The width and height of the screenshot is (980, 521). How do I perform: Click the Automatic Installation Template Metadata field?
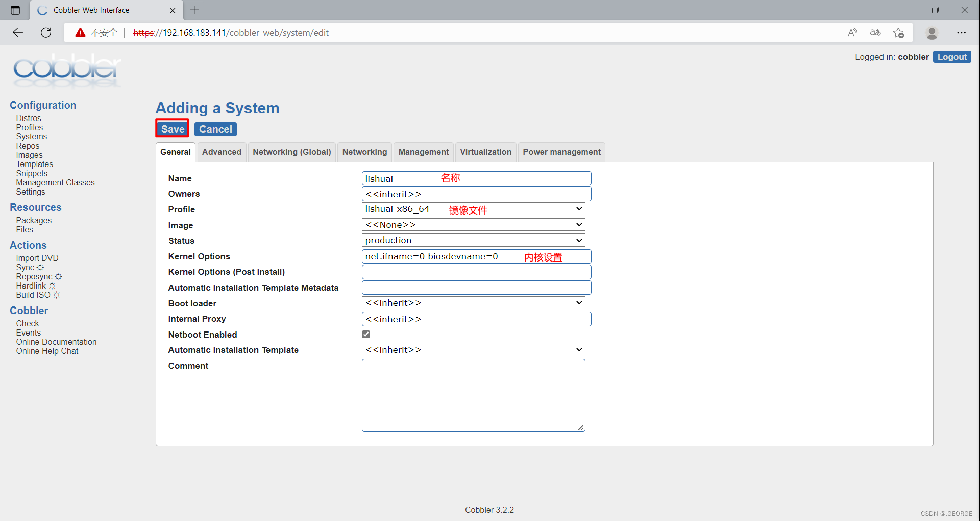tap(477, 288)
